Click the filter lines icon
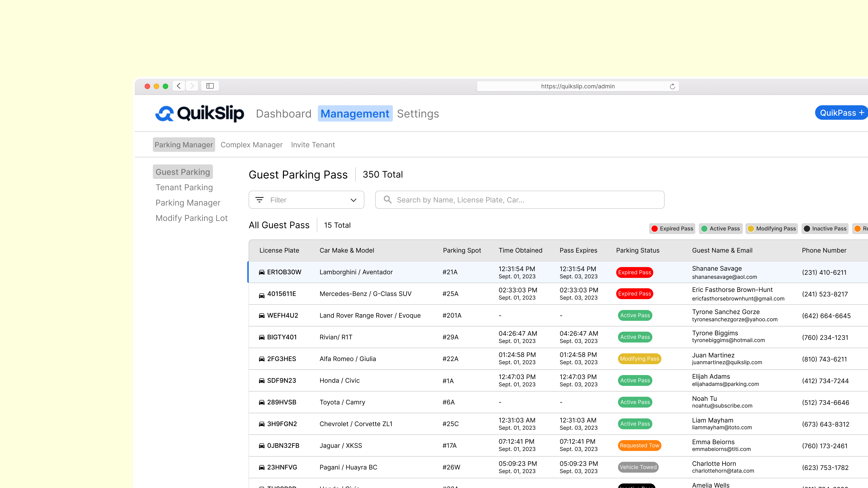Image resolution: width=868 pixels, height=488 pixels. pos(259,200)
